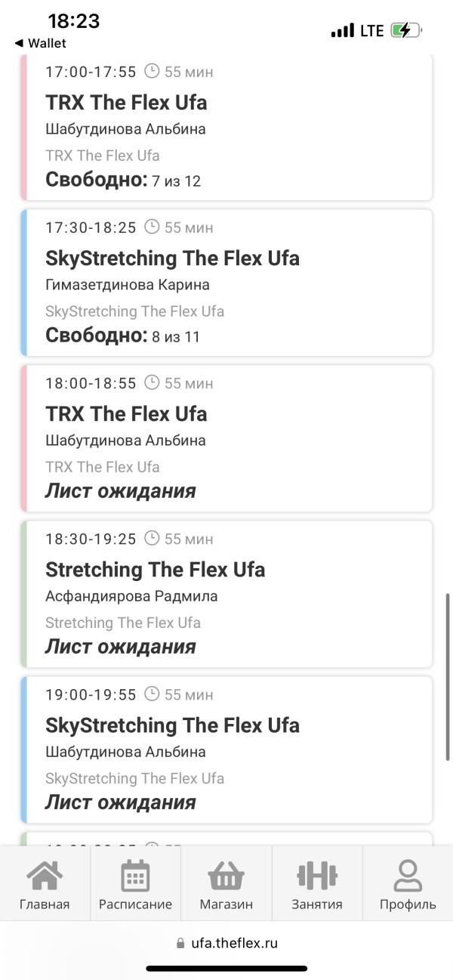Tap the Главная home icon
Image resolution: width=453 pixels, height=980 pixels.
[45, 876]
